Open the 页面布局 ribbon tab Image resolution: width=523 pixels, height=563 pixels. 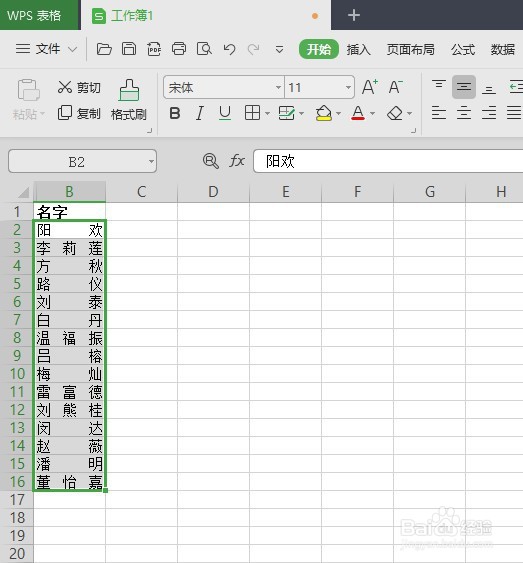coord(411,50)
